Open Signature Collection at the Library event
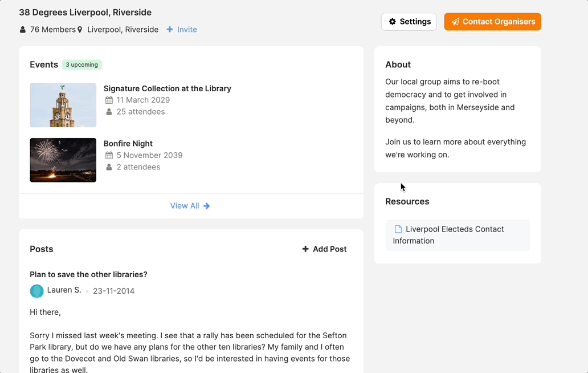This screenshot has width=588, height=373. (x=167, y=88)
